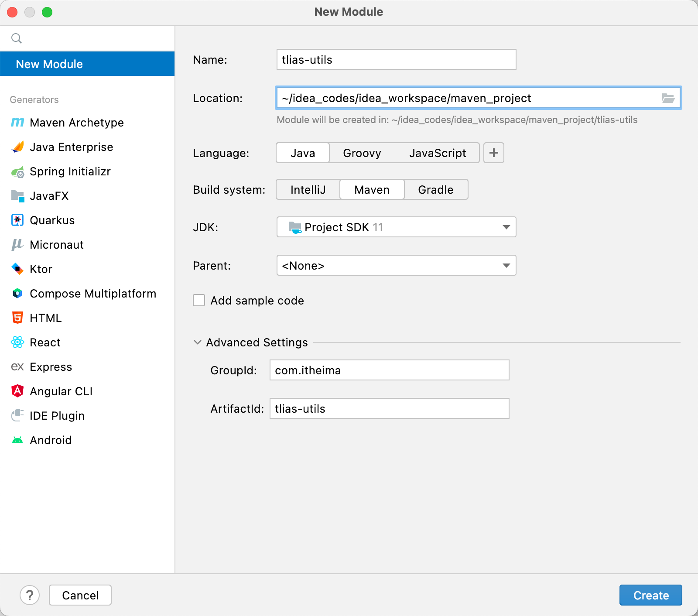Select Java as the language

coord(303,153)
